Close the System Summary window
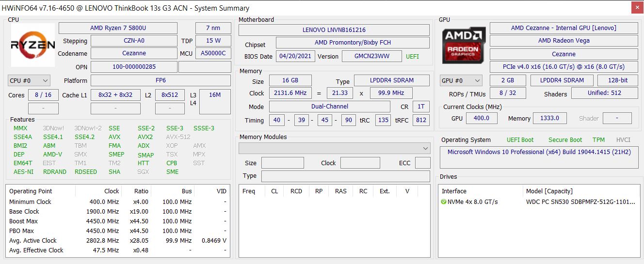This screenshot has height=264, width=644. tap(637, 8)
